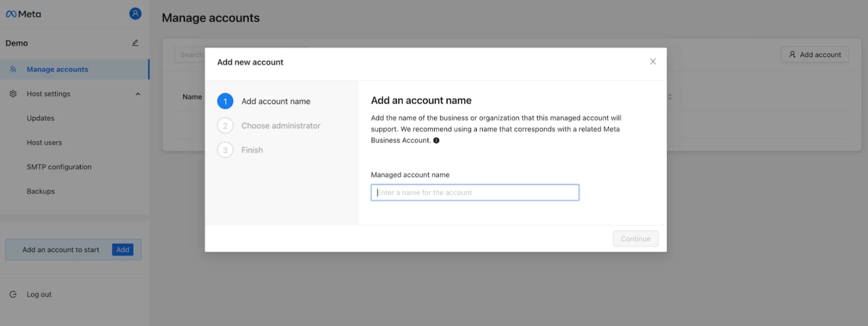This screenshot has height=326, width=868.
Task: Click the Host settings gear icon
Action: click(13, 94)
